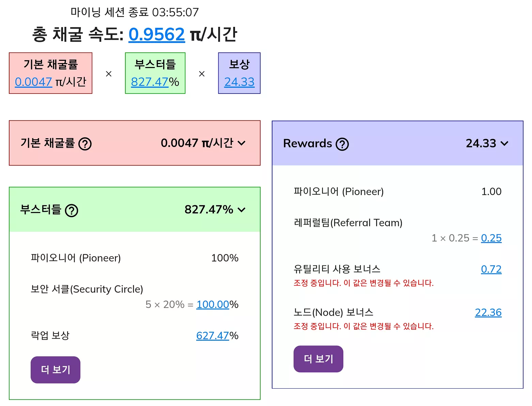Open the help icon beside Rewards
Screen dimensions: 532x406
[x=342, y=144]
